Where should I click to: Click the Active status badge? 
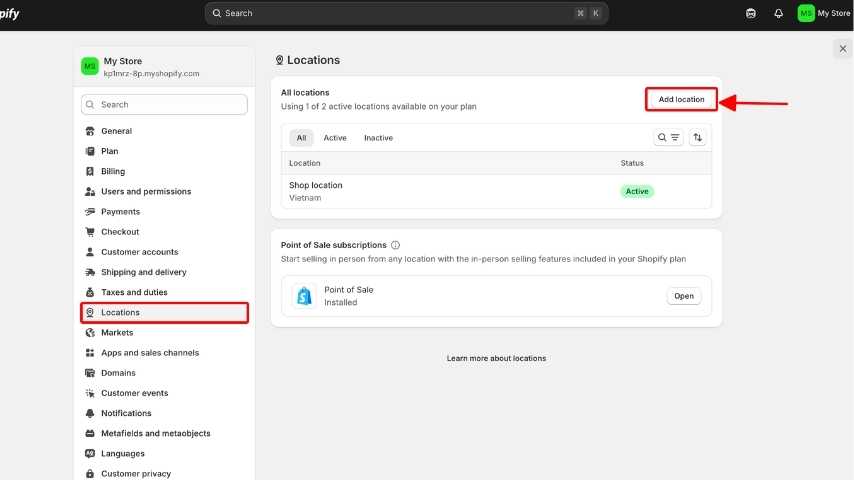pos(637,191)
